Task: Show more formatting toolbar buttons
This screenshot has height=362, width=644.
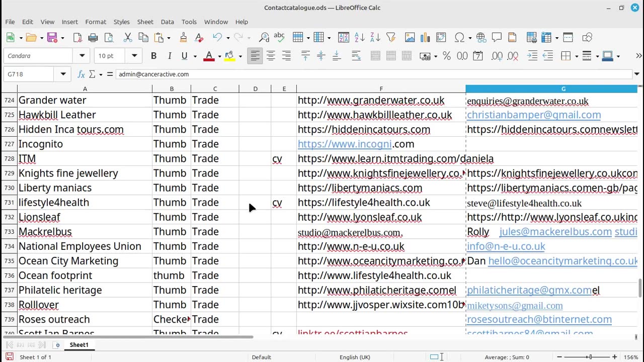Action: pyautogui.click(x=639, y=56)
